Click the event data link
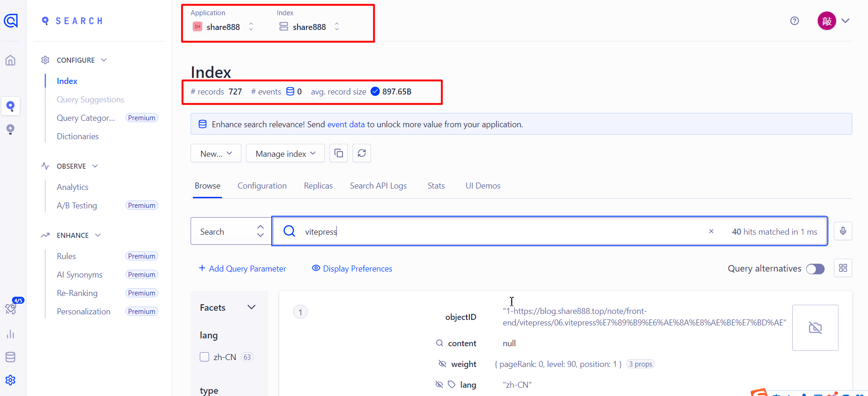Image resolution: width=868 pixels, height=396 pixels. (346, 124)
